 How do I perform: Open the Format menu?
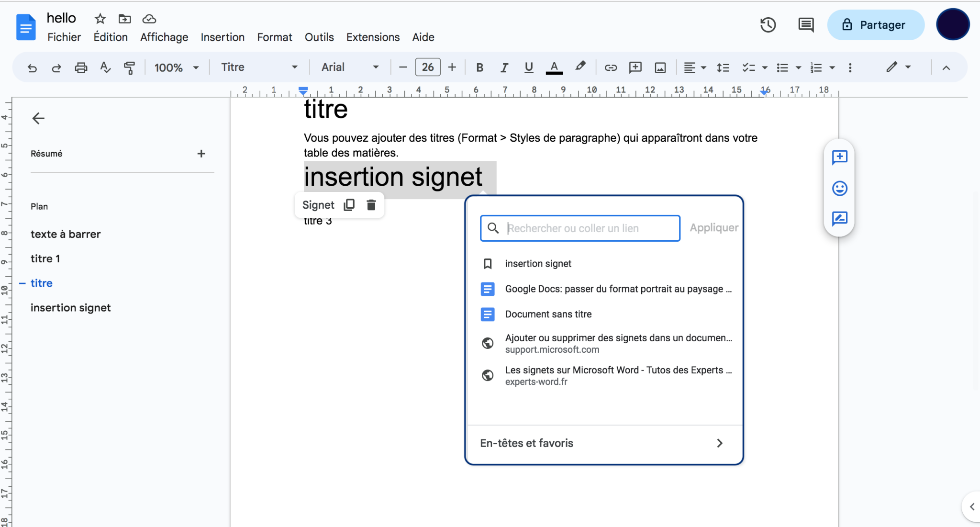(x=274, y=37)
